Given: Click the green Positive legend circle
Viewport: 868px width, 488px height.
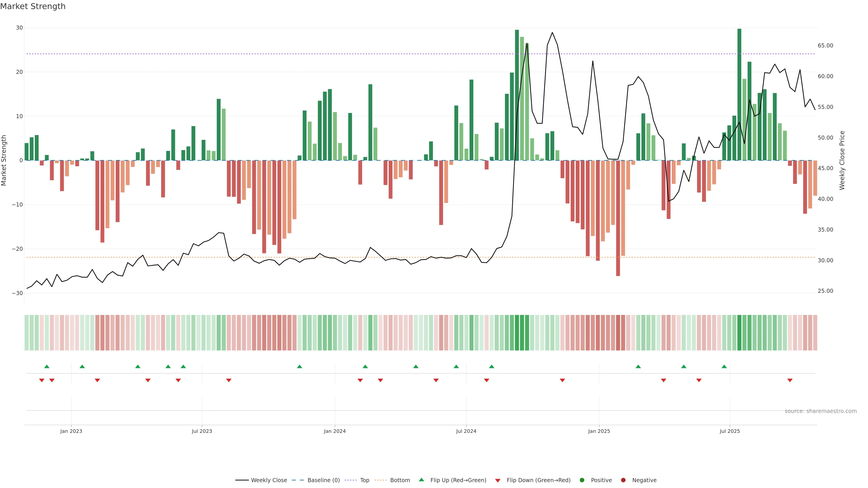Looking at the screenshot, I should tap(582, 480).
